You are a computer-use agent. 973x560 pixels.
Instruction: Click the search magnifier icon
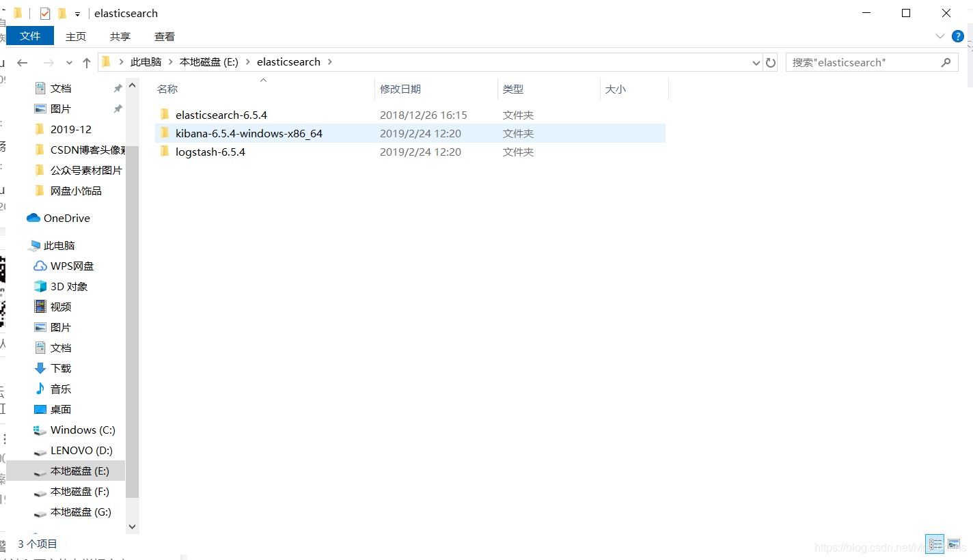(946, 62)
